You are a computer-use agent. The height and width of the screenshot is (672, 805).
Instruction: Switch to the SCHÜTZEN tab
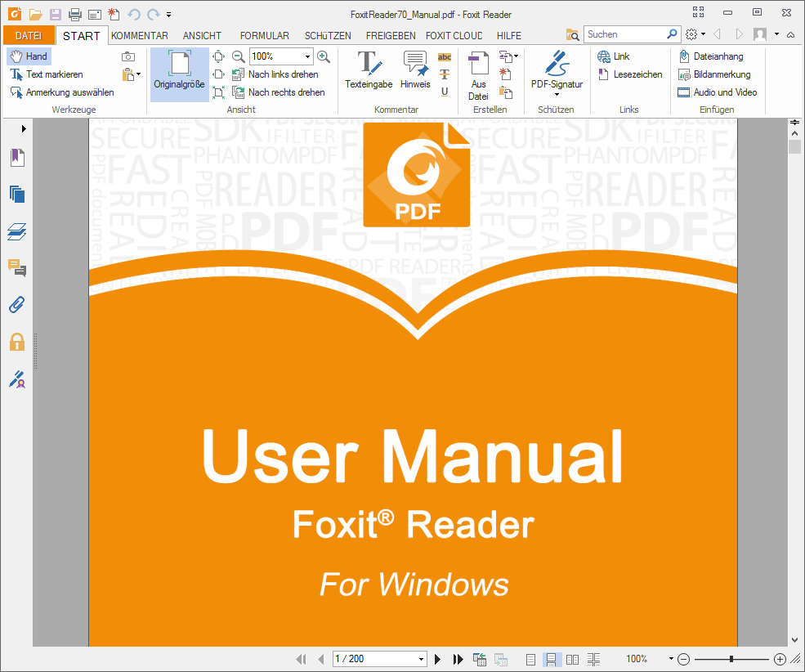(328, 35)
